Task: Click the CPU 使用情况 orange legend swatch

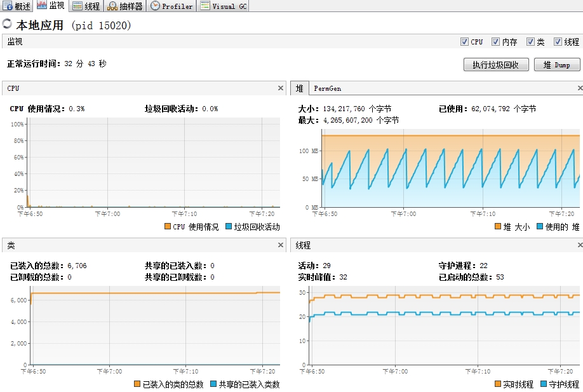Action: coord(167,226)
